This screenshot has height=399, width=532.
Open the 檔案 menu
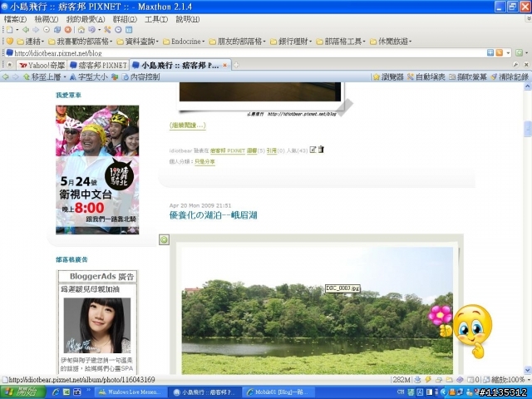pos(15,19)
